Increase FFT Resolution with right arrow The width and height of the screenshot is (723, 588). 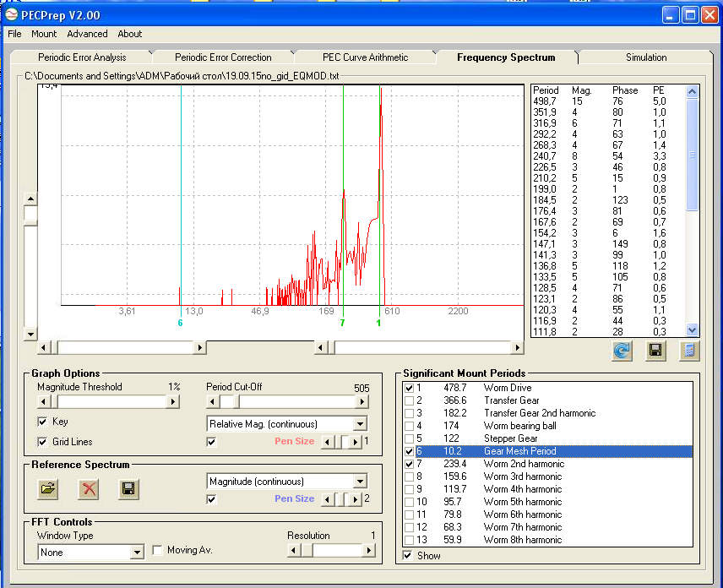click(368, 550)
